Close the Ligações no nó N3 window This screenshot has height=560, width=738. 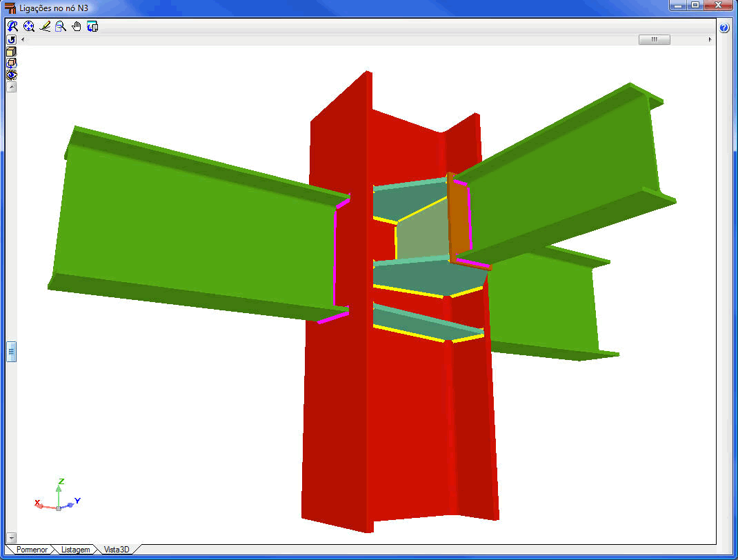(x=718, y=6)
